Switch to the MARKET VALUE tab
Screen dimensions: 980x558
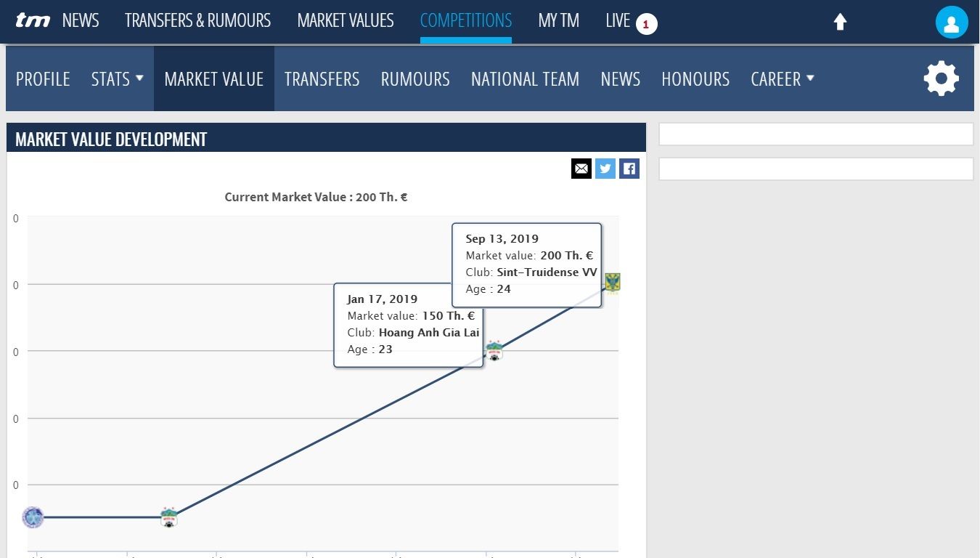tap(213, 78)
